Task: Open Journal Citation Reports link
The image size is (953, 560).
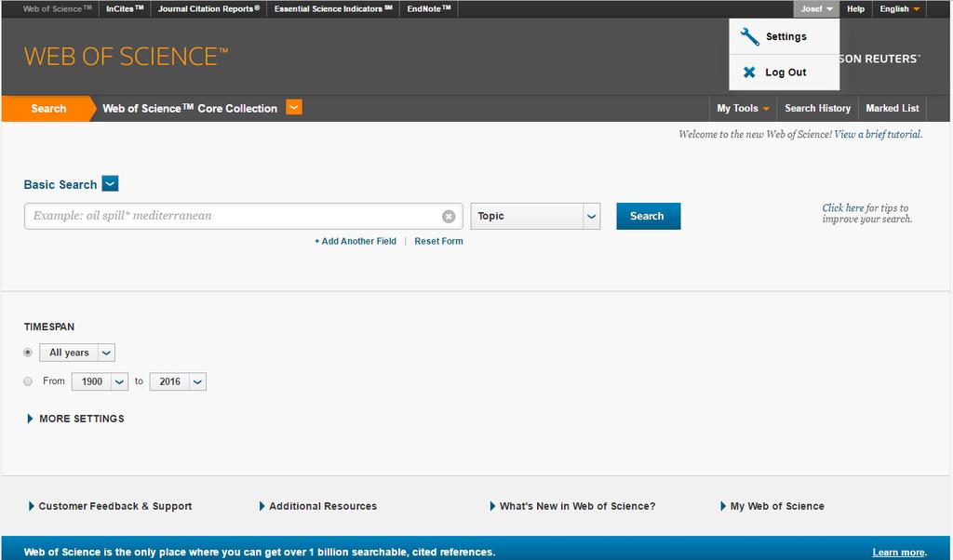Action: [208, 9]
